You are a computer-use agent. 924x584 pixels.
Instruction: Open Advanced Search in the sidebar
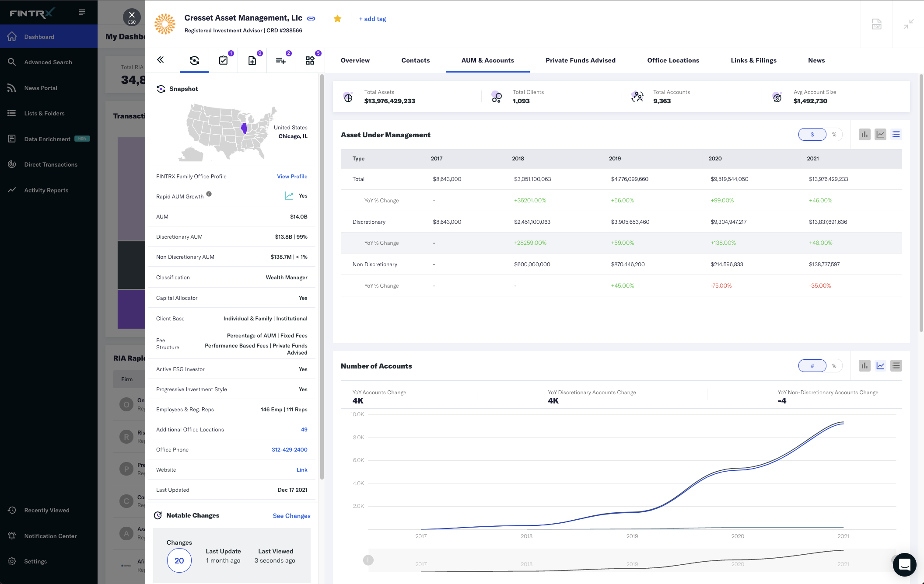point(49,62)
